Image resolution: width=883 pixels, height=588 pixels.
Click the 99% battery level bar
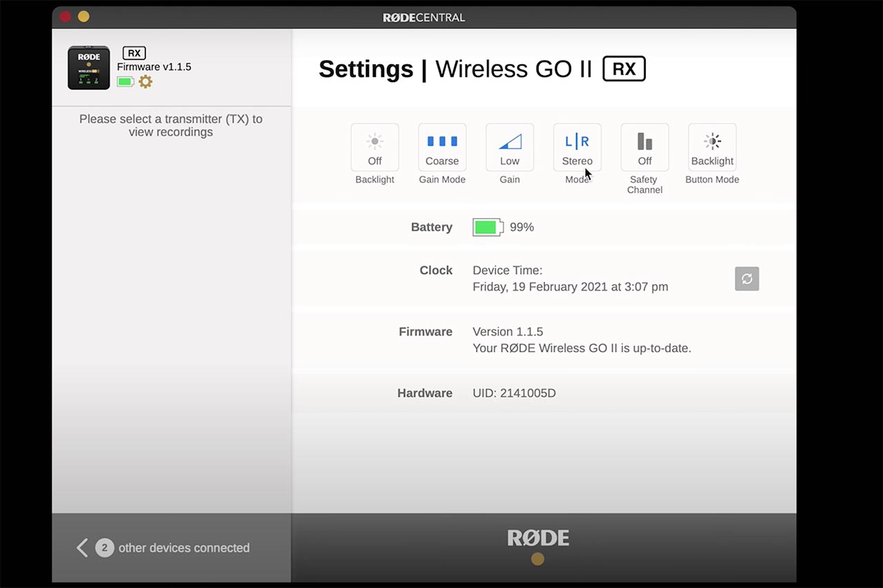coord(488,227)
